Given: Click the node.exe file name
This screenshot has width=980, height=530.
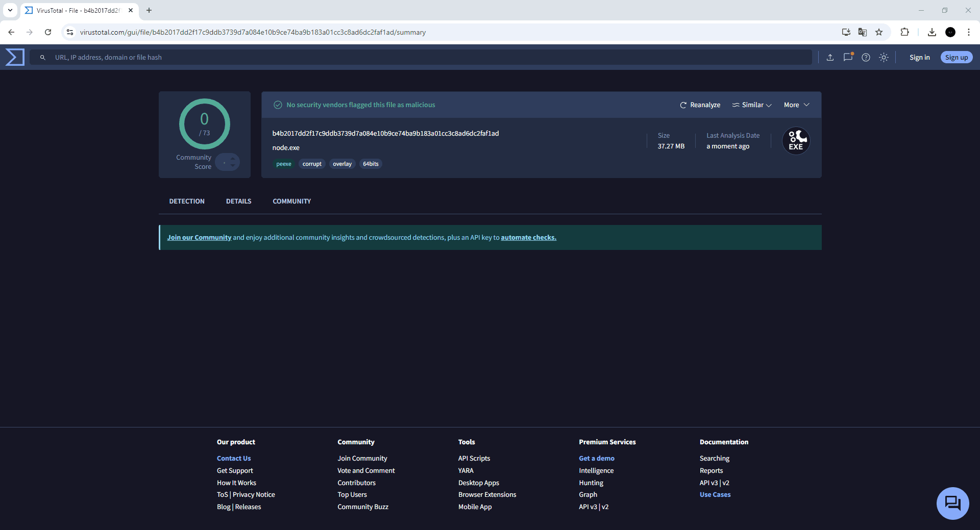Looking at the screenshot, I should pyautogui.click(x=286, y=148).
